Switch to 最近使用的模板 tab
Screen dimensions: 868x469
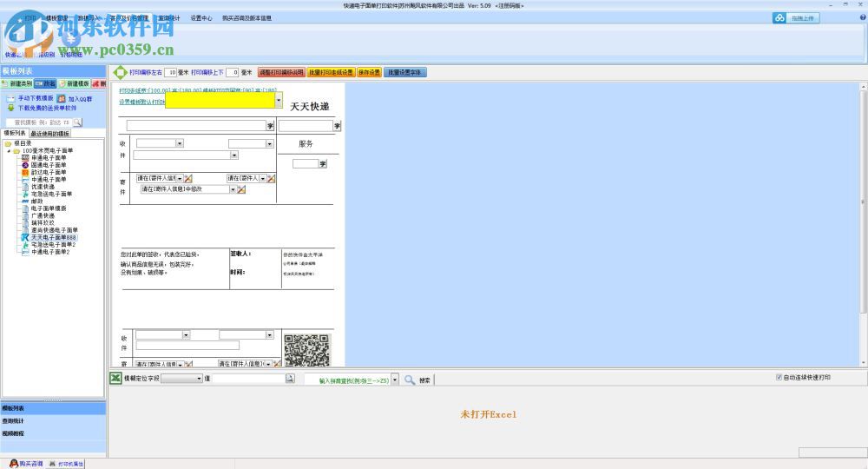(x=49, y=134)
